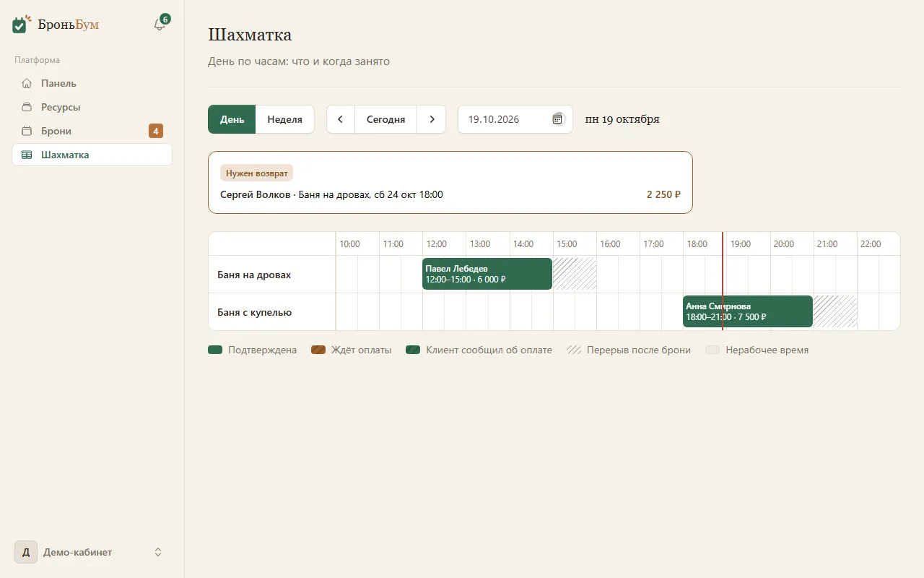The width and height of the screenshot is (924, 578).
Task: Click the break slot after Анна Смирнова
Action: click(x=835, y=311)
